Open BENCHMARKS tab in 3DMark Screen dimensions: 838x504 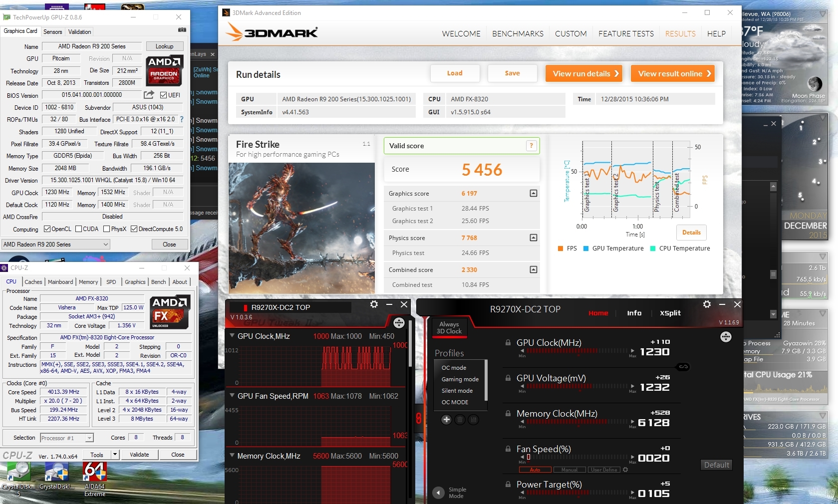pos(518,34)
